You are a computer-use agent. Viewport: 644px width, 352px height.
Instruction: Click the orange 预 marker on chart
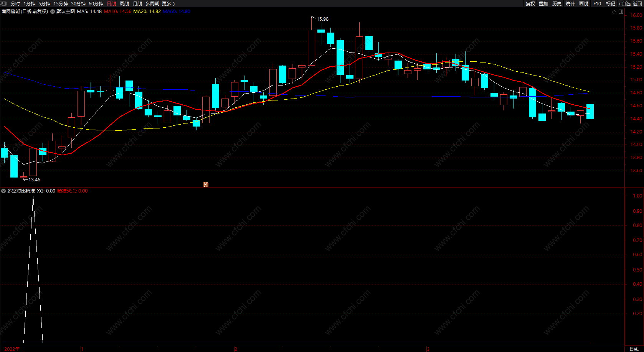[206, 184]
